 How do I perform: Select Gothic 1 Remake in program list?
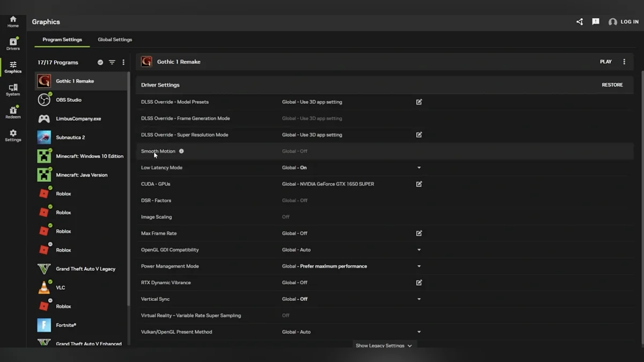(x=80, y=81)
